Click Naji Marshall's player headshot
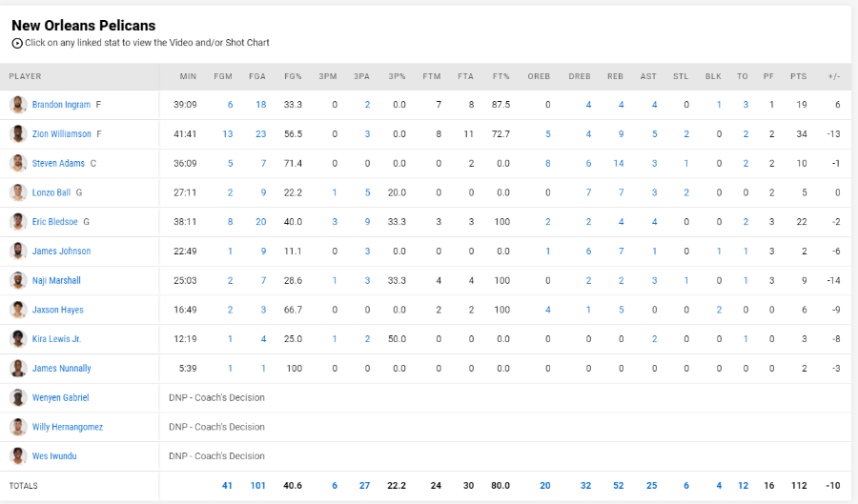Image resolution: width=858 pixels, height=504 pixels. pos(18,280)
